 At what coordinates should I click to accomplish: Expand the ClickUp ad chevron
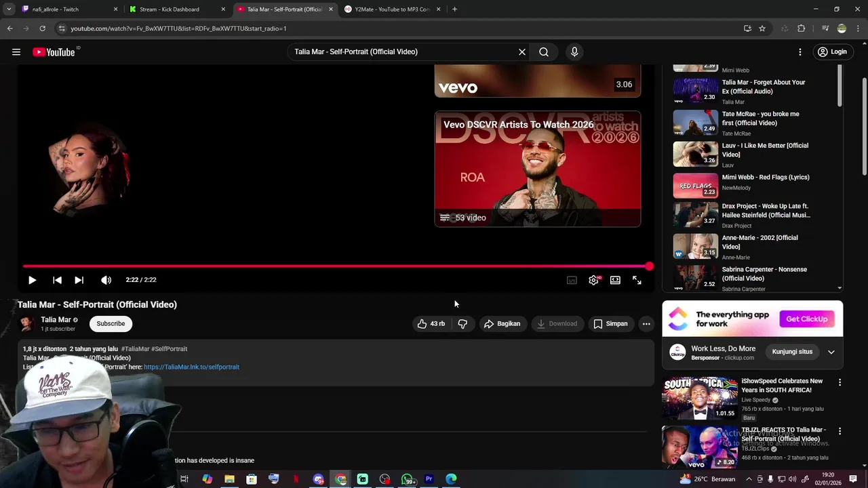tap(831, 352)
